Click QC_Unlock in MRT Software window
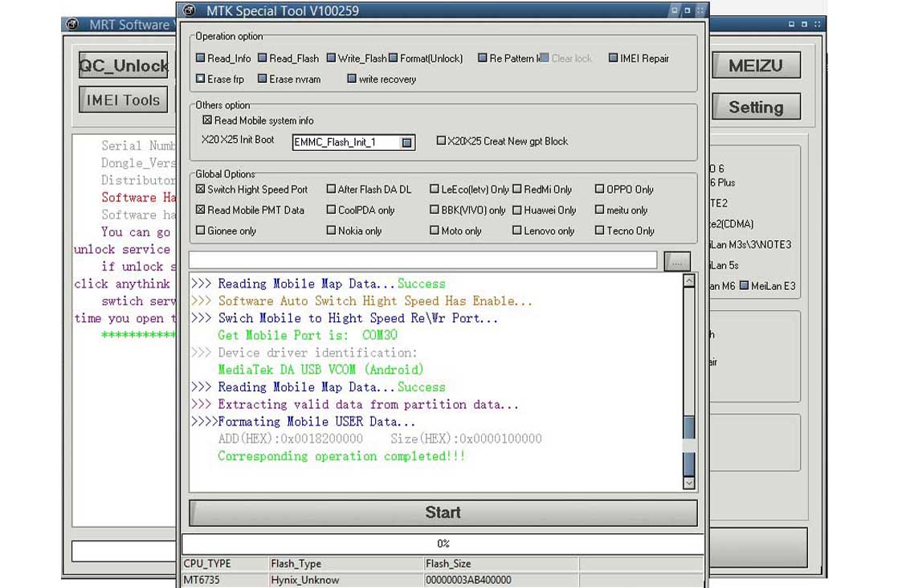 124,65
